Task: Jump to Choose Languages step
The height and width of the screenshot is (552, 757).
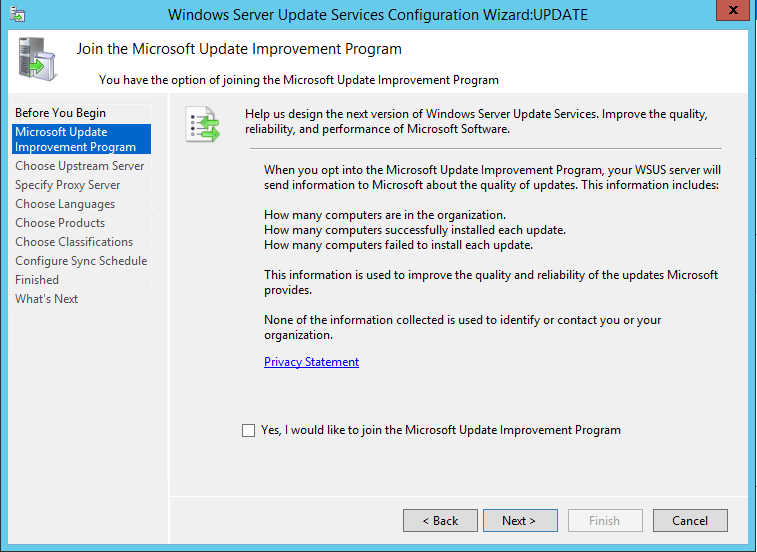Action: 65,204
